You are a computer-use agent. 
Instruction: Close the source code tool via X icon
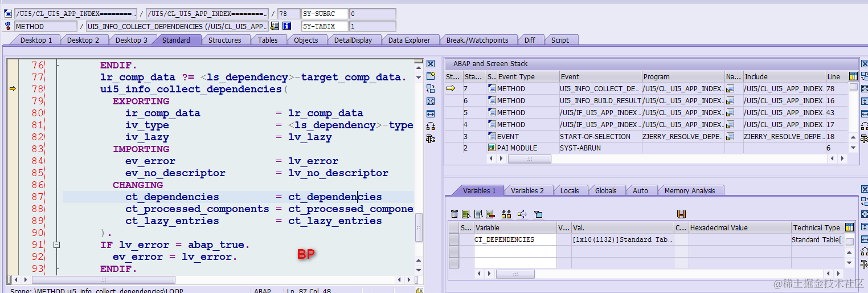(x=431, y=64)
